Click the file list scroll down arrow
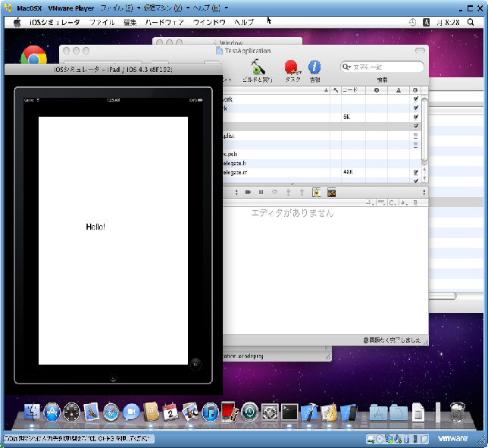This screenshot has width=488, height=448. coord(424,178)
